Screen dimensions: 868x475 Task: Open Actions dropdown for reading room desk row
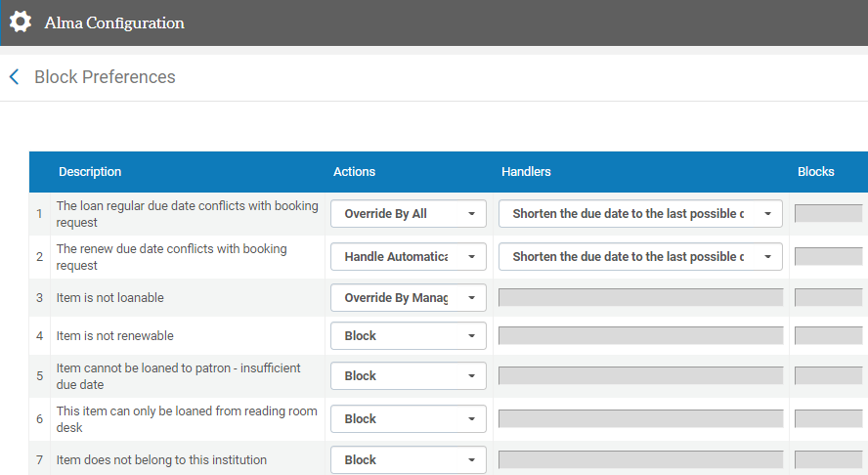click(x=409, y=419)
